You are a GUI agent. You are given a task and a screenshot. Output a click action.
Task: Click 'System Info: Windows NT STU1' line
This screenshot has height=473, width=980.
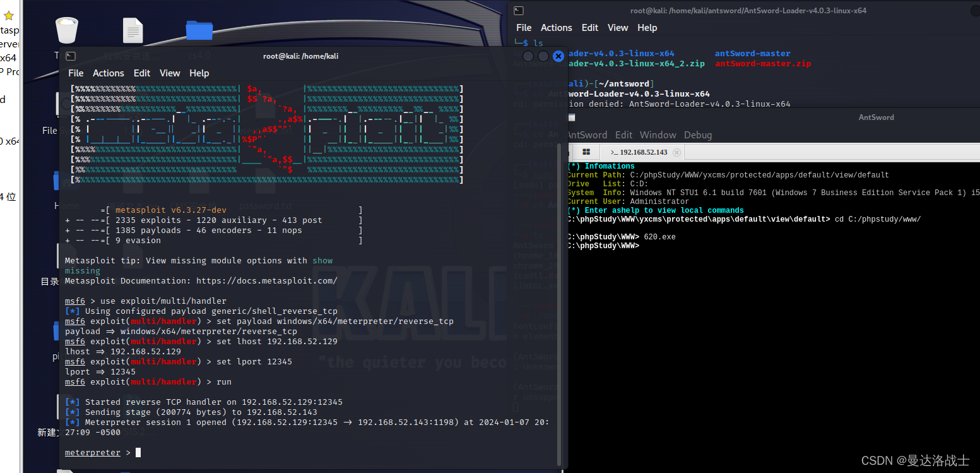click(x=773, y=193)
